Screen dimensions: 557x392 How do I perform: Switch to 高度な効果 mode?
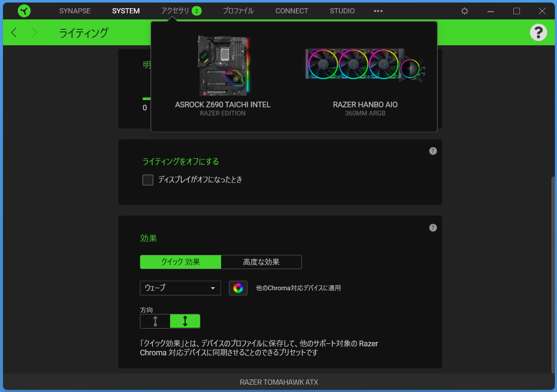tap(261, 262)
